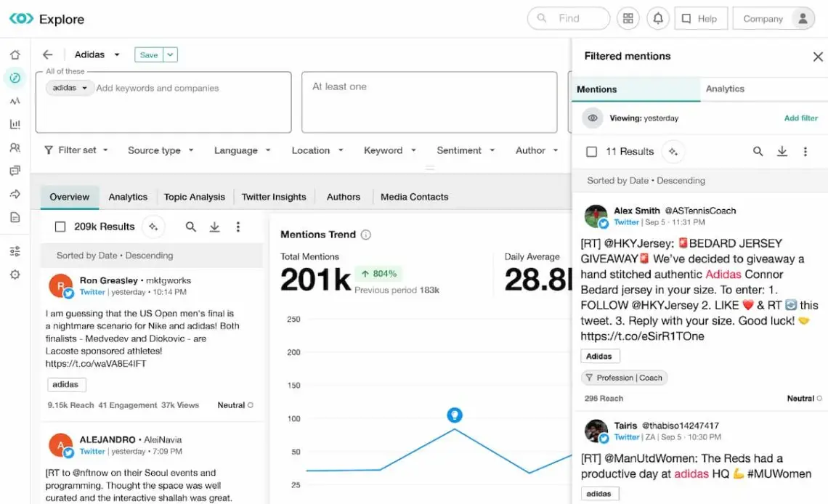The width and height of the screenshot is (828, 504).
Task: Search within Filtered mentions results
Action: (758, 151)
